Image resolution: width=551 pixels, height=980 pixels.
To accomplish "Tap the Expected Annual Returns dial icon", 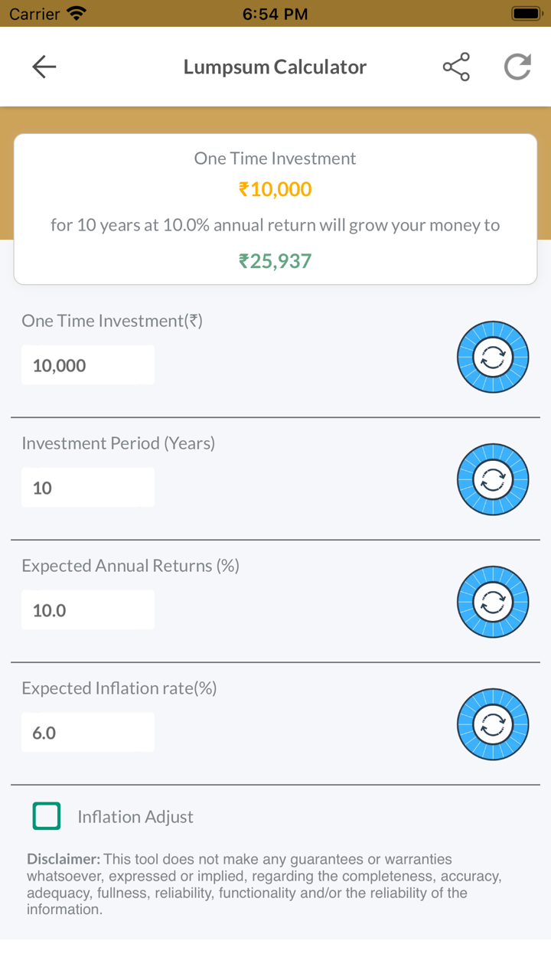I will [493, 602].
